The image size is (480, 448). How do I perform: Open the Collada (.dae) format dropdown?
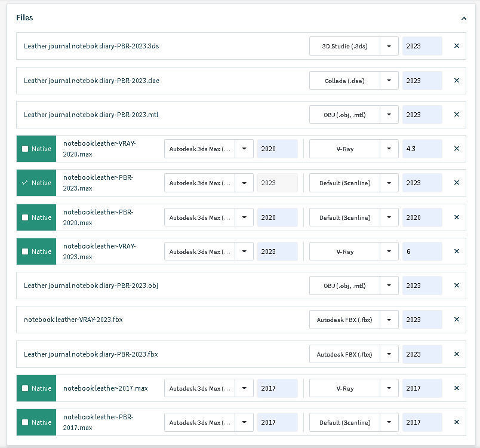(x=389, y=81)
